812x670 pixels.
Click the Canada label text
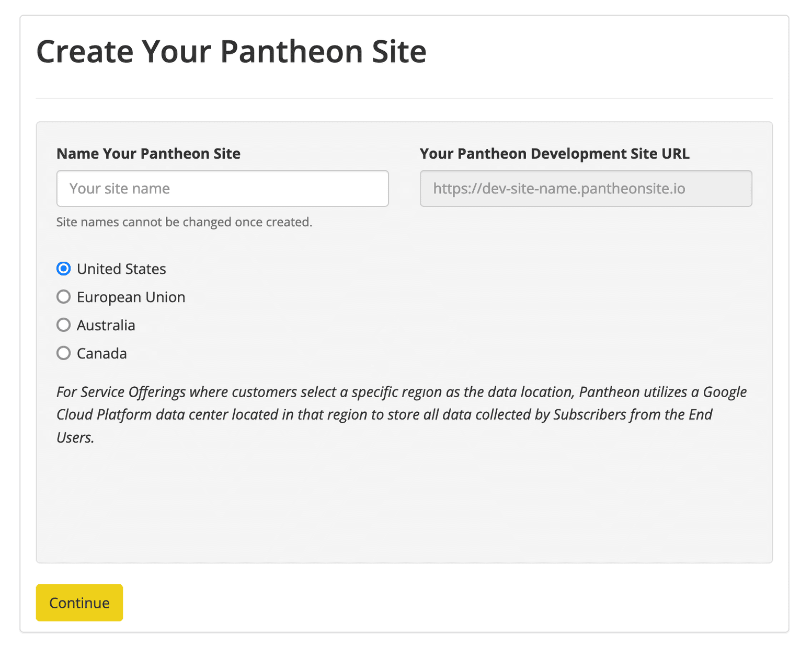point(101,353)
